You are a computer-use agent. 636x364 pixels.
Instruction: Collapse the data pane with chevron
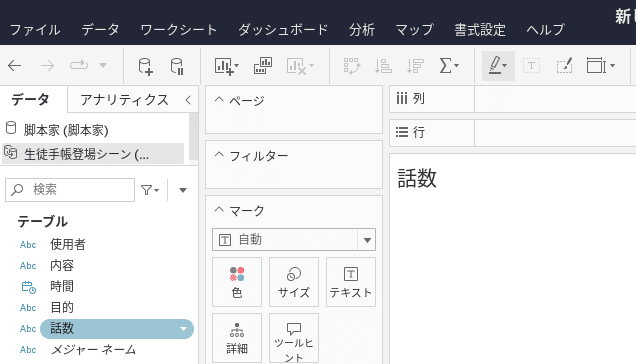(188, 100)
